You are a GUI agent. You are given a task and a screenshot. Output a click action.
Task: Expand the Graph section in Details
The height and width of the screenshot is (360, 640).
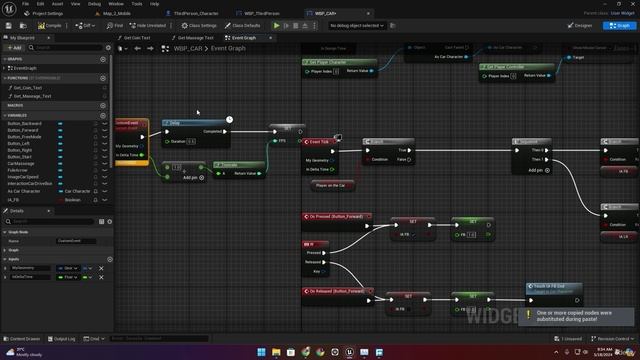(4, 250)
